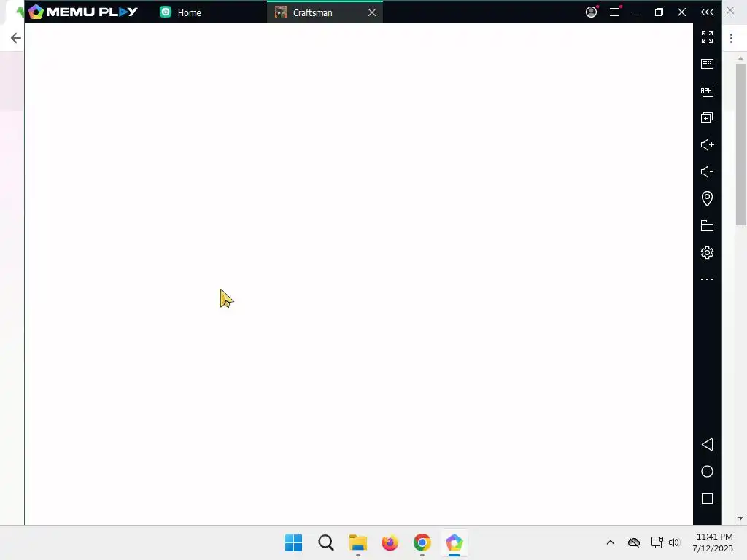Open Google Chrome from taskbar
Viewport: 747px width, 560px height.
pyautogui.click(x=422, y=542)
